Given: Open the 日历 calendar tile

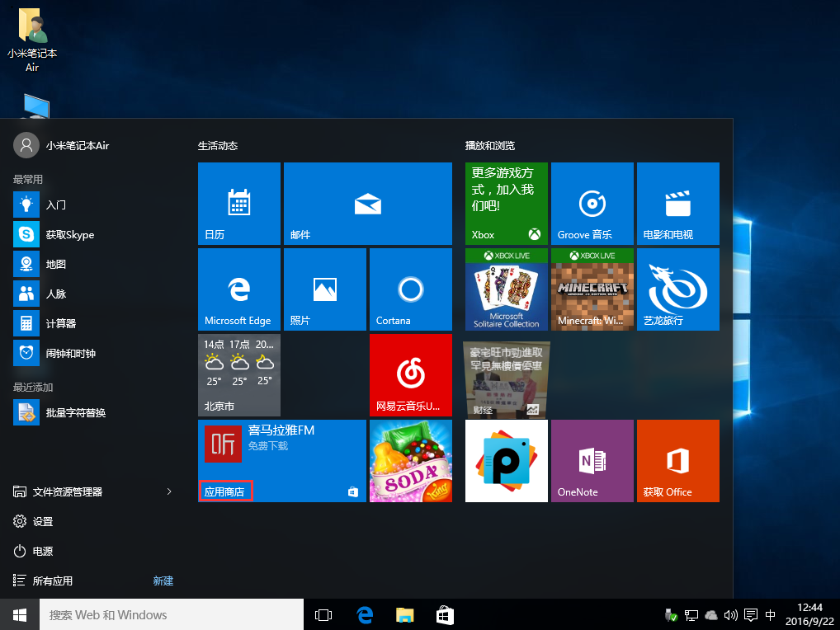Looking at the screenshot, I should tap(239, 204).
